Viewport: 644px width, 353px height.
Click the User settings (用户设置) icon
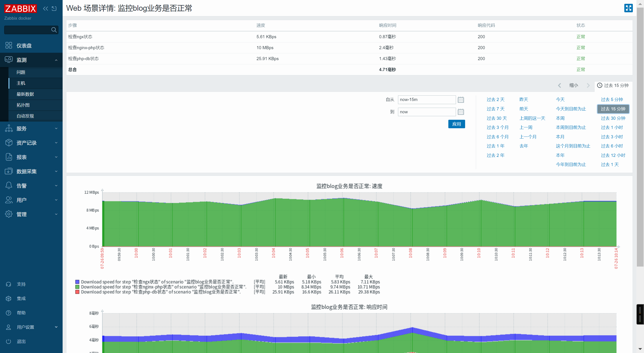click(x=8, y=327)
